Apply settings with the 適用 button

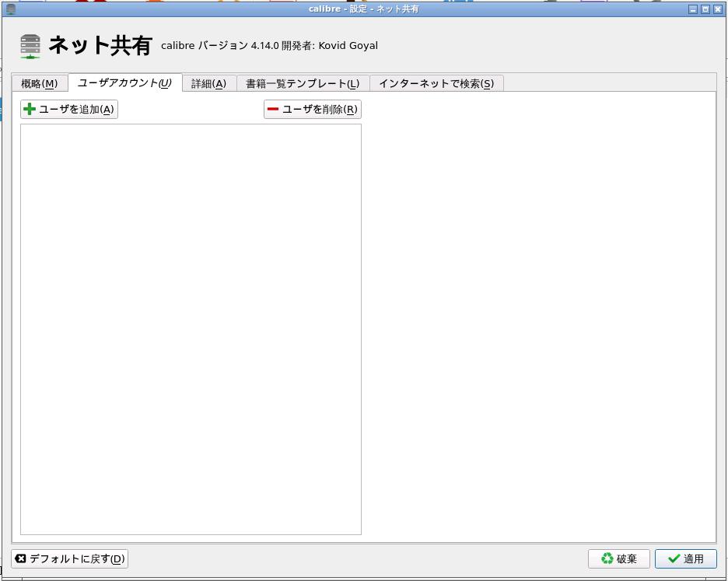686,558
